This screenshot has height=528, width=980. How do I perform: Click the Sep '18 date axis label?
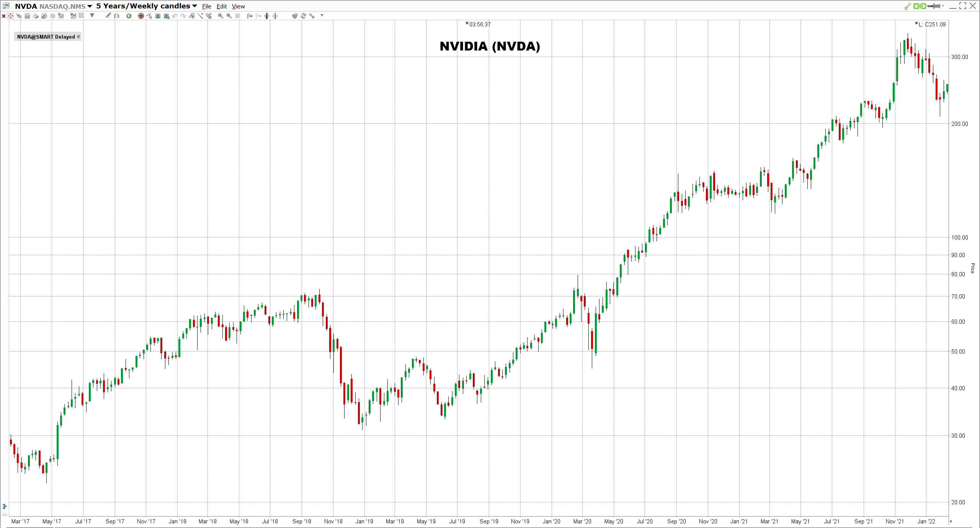pyautogui.click(x=302, y=521)
